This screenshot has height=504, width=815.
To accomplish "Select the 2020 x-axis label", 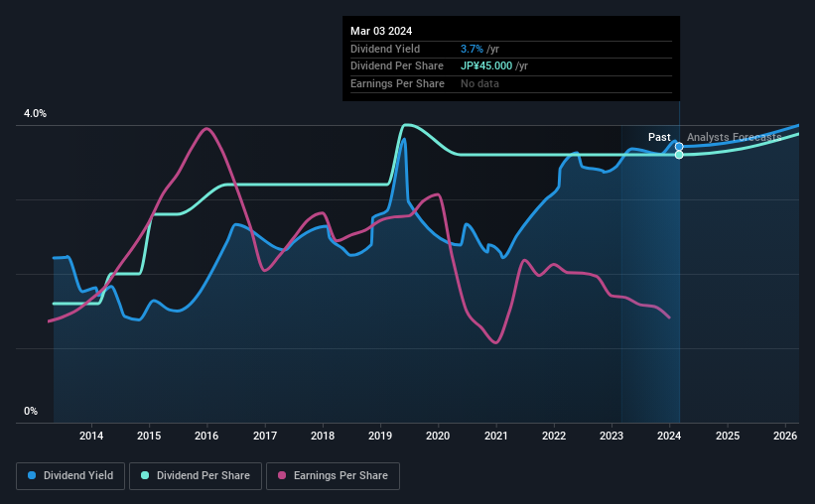I will click(438, 436).
